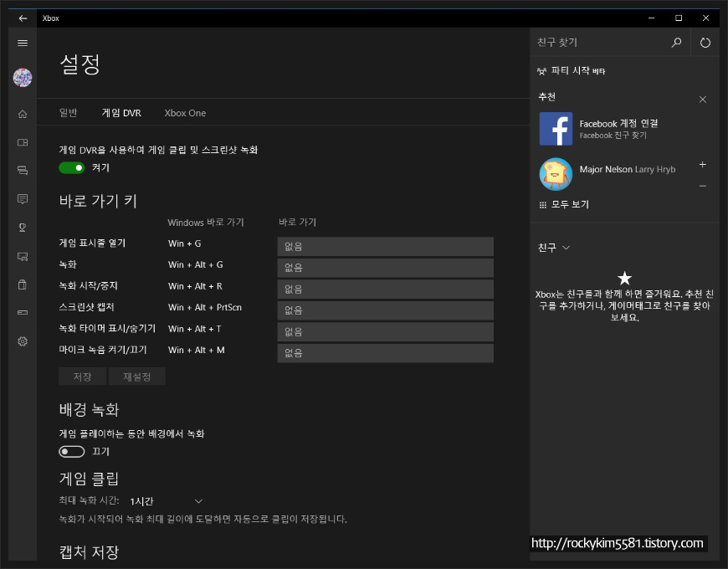Image resolution: width=728 pixels, height=569 pixels.
Task: Add Major Nelson as friend with plus
Action: point(703,164)
